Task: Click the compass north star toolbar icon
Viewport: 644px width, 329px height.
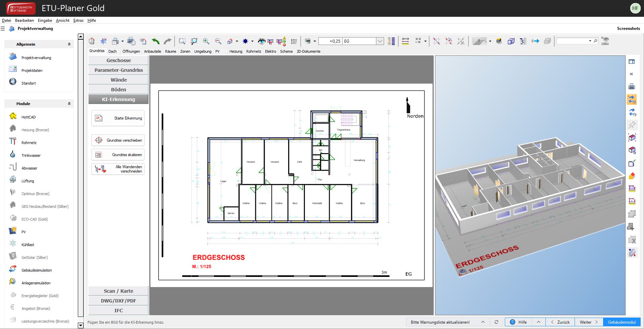Action: pos(104,41)
